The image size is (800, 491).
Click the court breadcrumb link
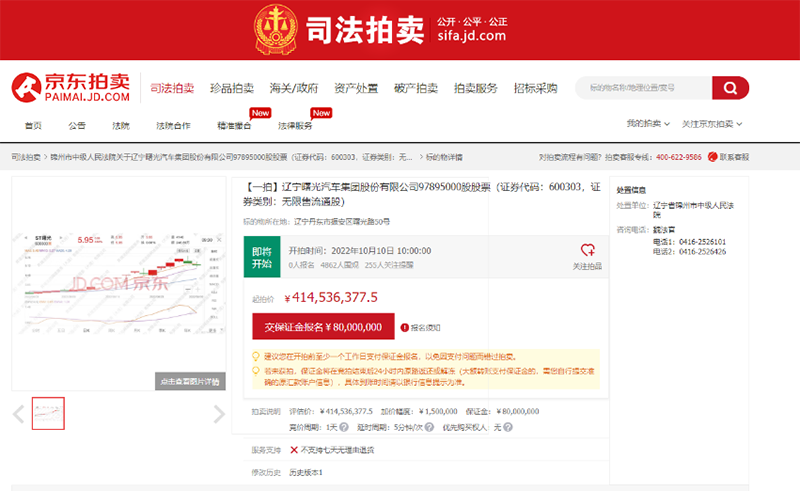click(x=231, y=157)
